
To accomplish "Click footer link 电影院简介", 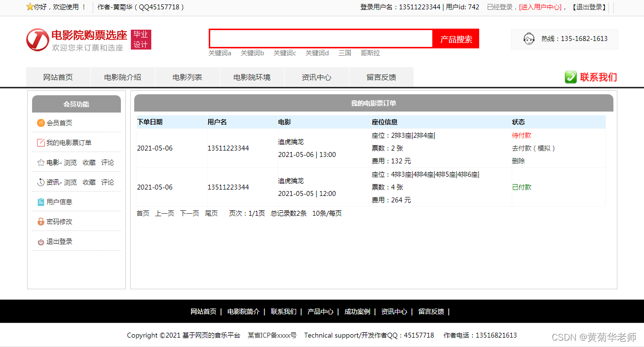I will coord(243,311).
